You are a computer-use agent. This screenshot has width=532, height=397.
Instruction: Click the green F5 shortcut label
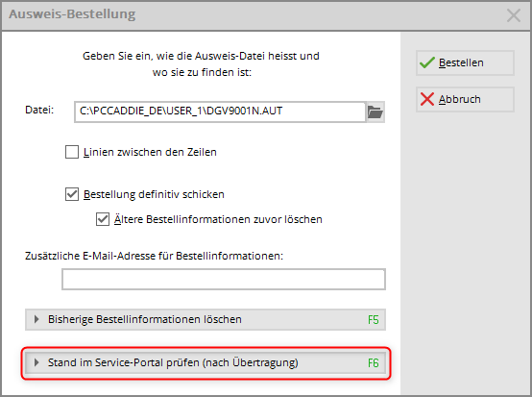click(374, 319)
